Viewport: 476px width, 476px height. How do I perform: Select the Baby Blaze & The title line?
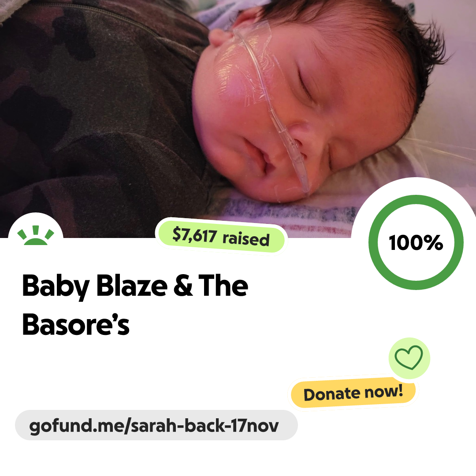point(135,286)
